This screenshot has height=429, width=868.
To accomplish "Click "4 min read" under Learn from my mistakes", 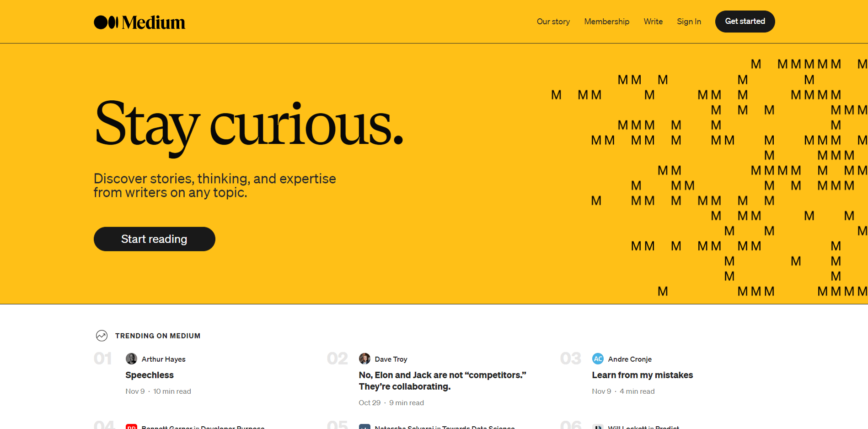I will tap(637, 391).
